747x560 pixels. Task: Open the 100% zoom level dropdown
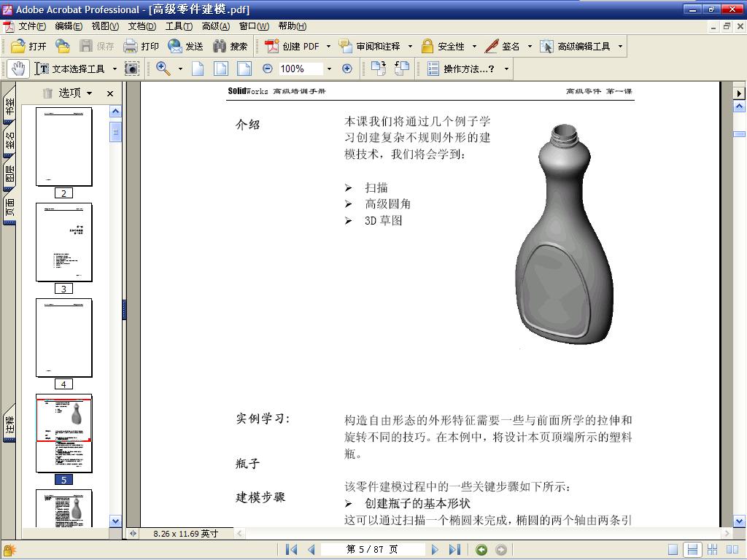[x=329, y=69]
